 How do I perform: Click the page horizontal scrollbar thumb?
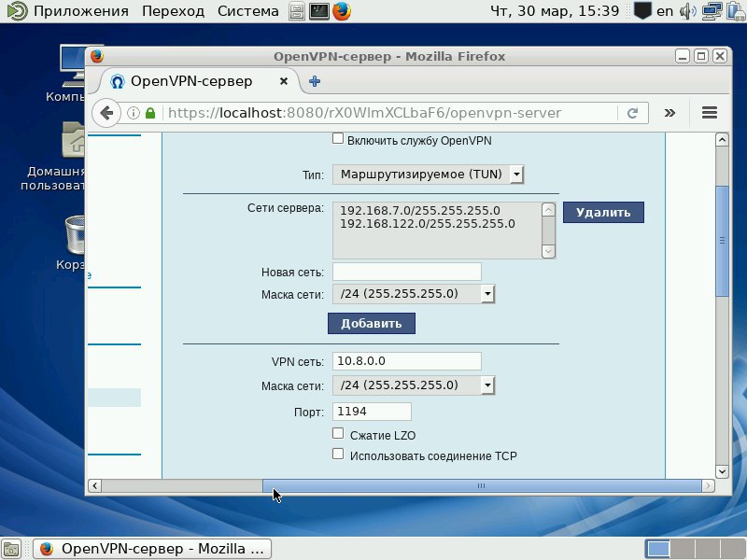pyautogui.click(x=482, y=485)
